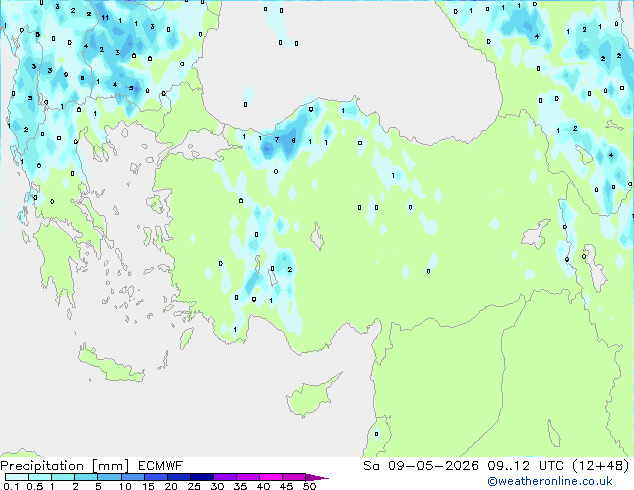Click the '0.5' legend scale label
The width and height of the screenshot is (634, 490).
35,486
